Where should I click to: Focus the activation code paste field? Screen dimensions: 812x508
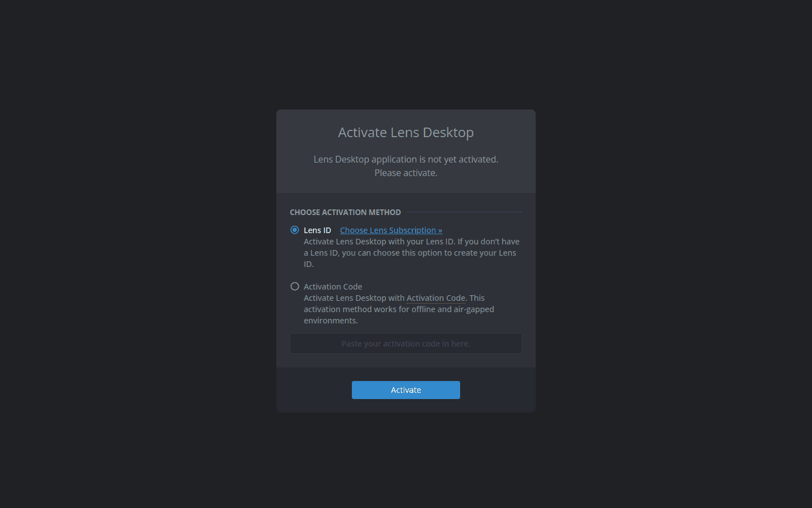pyautogui.click(x=406, y=344)
